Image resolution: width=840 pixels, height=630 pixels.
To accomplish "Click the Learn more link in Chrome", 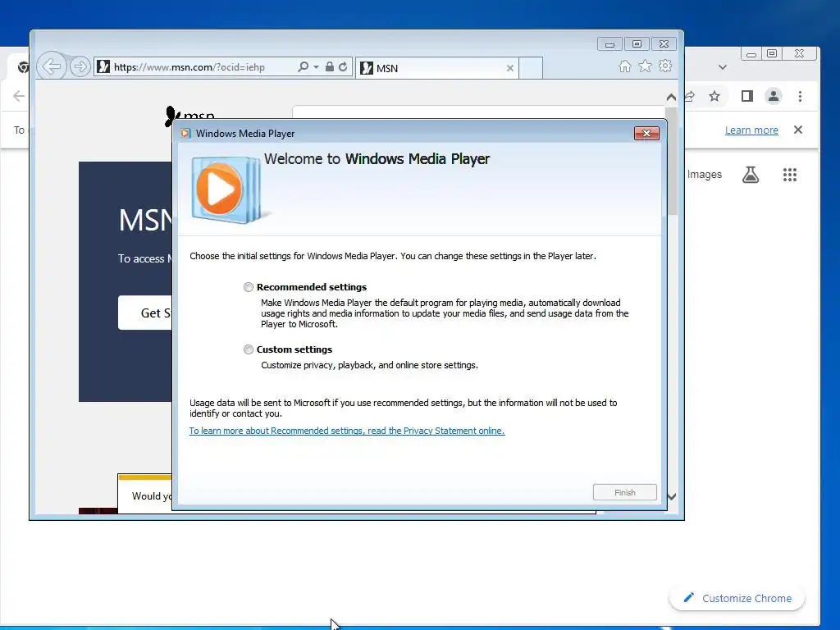I will [751, 130].
